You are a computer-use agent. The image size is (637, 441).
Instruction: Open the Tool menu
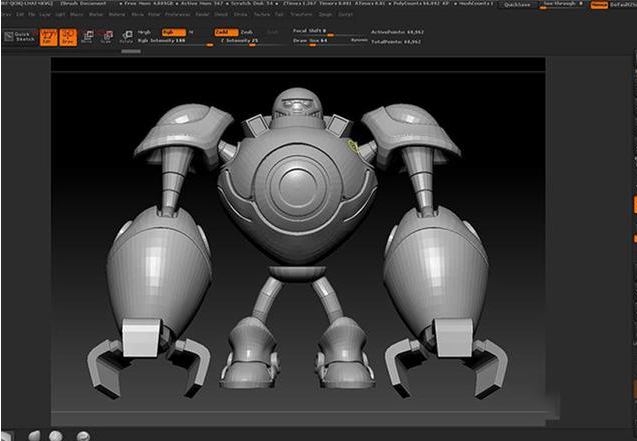[x=279, y=14]
